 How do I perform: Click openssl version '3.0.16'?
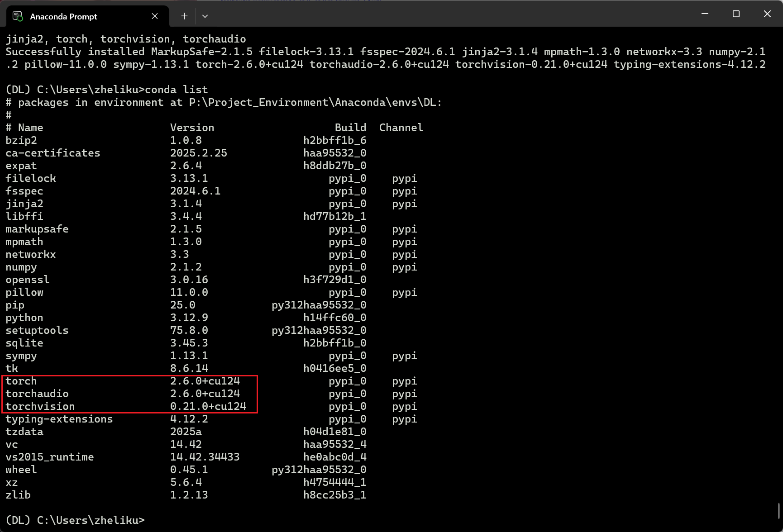[189, 280]
